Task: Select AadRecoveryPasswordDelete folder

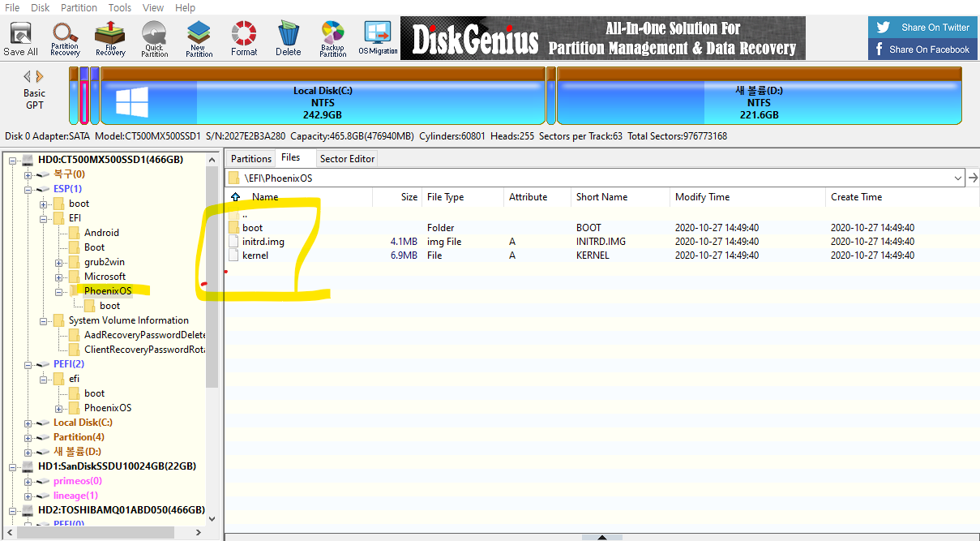Action: [144, 335]
